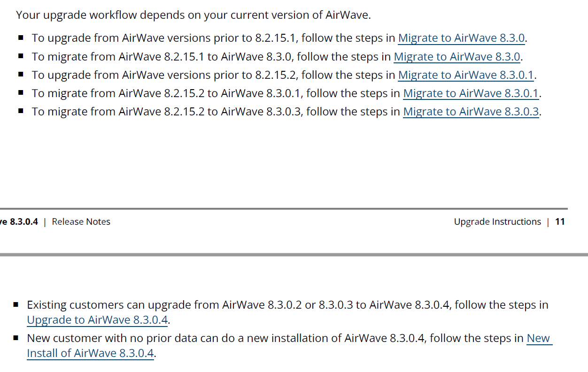Open Migrate to AirWave 8.3.0 link in first bullet

[461, 38]
